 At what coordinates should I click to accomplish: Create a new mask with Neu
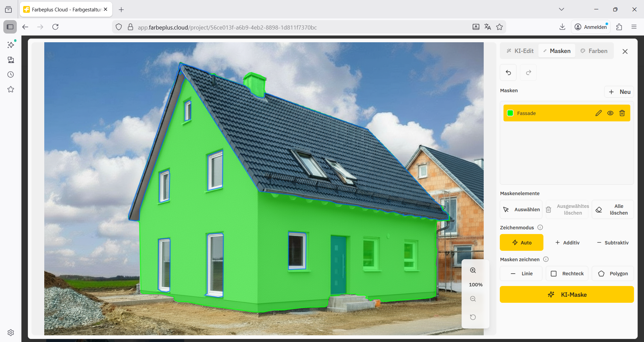[x=619, y=92]
